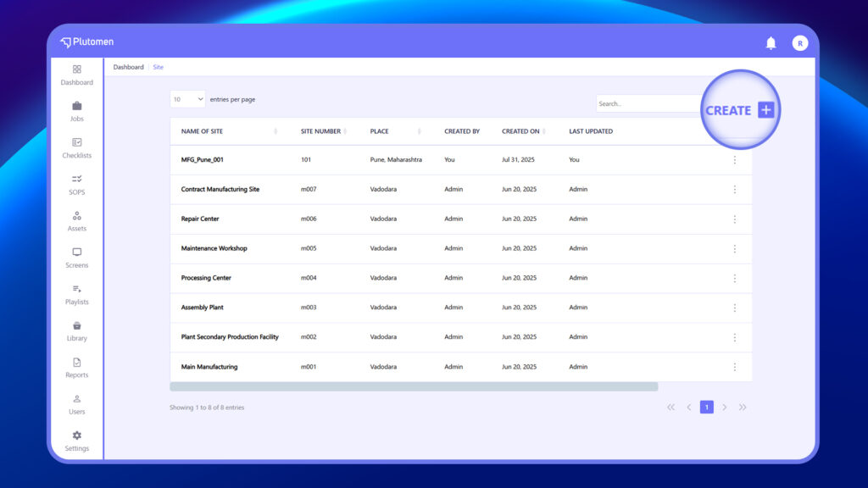Click Created By column header
This screenshot has height=488, width=868.
462,131
